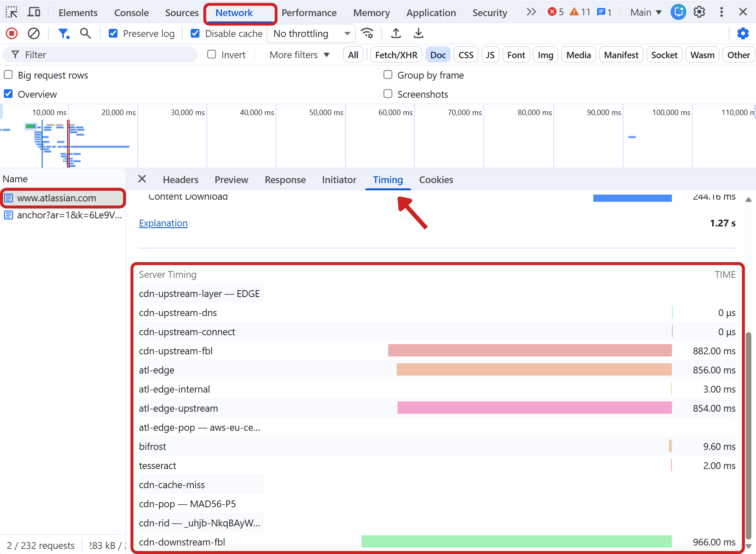Filter by Font requests
The image size is (756, 554).
(x=516, y=55)
